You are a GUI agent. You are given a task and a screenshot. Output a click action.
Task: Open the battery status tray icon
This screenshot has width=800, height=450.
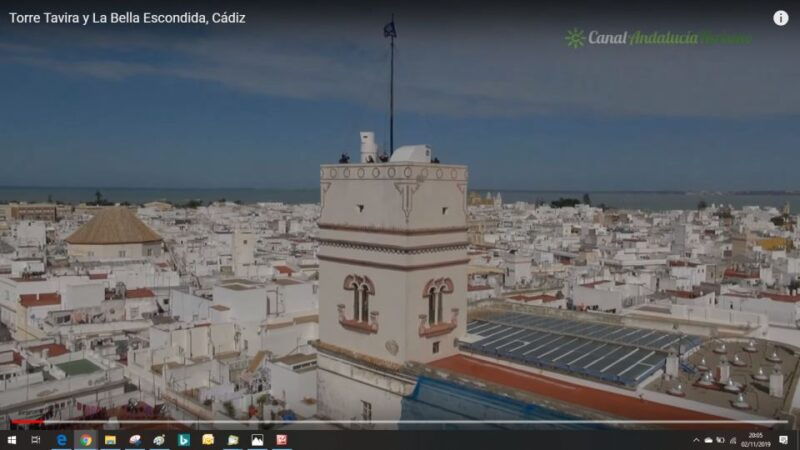(720, 440)
